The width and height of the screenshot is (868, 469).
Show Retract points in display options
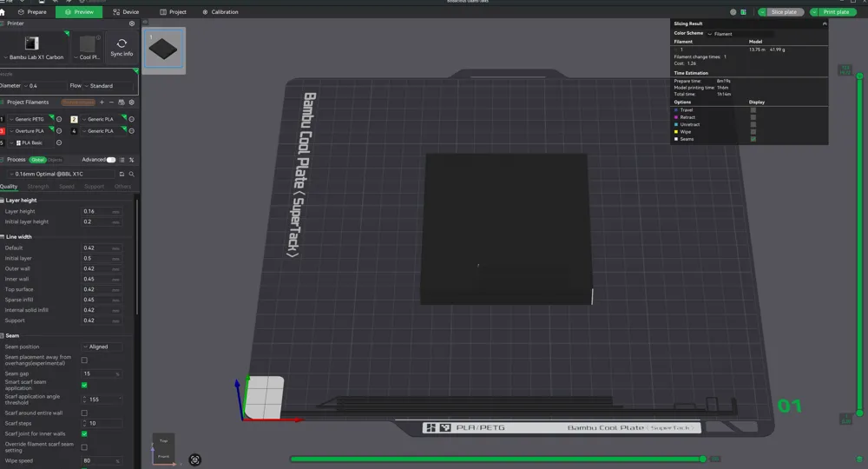[x=753, y=117]
